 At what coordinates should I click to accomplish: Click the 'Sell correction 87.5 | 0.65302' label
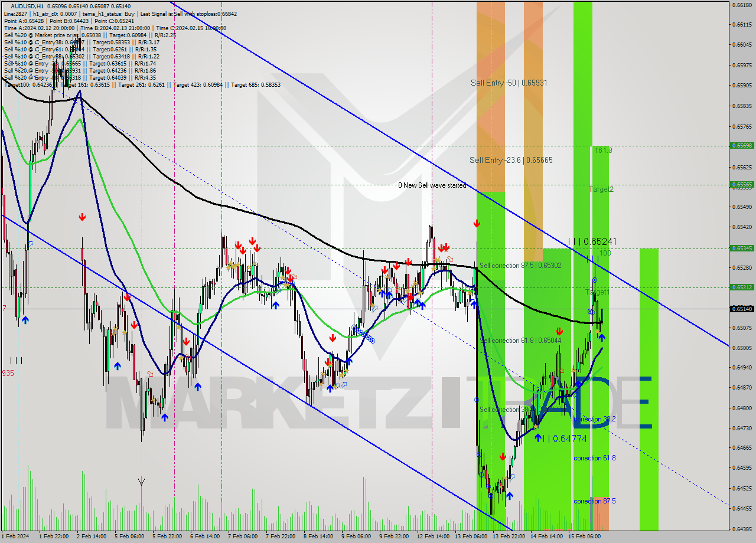click(520, 266)
